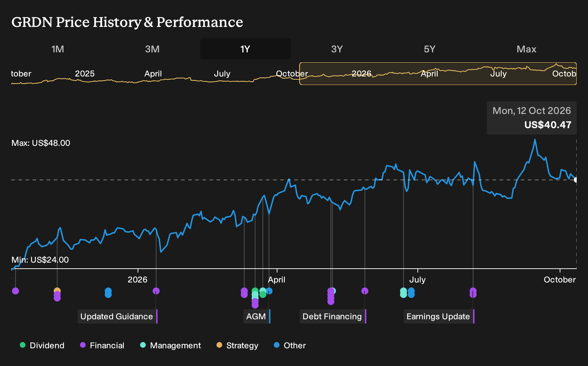588x366 pixels.
Task: Open the Earnings Update event label
Action: click(438, 316)
